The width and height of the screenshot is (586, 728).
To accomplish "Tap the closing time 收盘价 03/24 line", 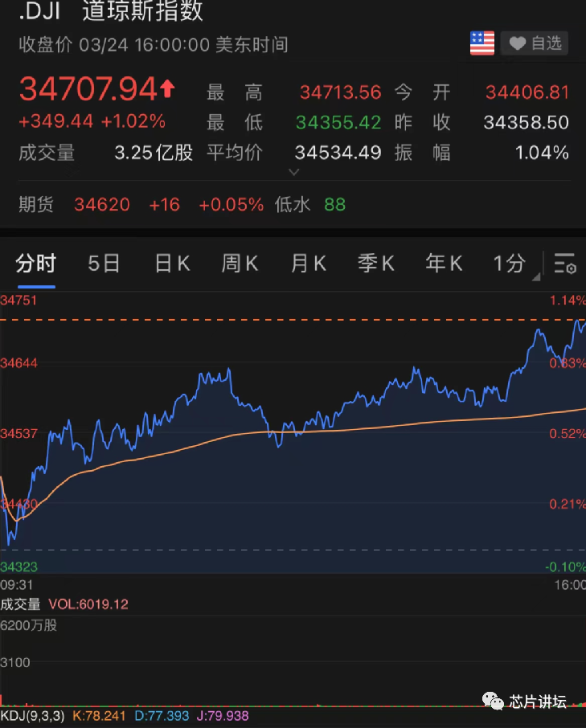I will [154, 45].
